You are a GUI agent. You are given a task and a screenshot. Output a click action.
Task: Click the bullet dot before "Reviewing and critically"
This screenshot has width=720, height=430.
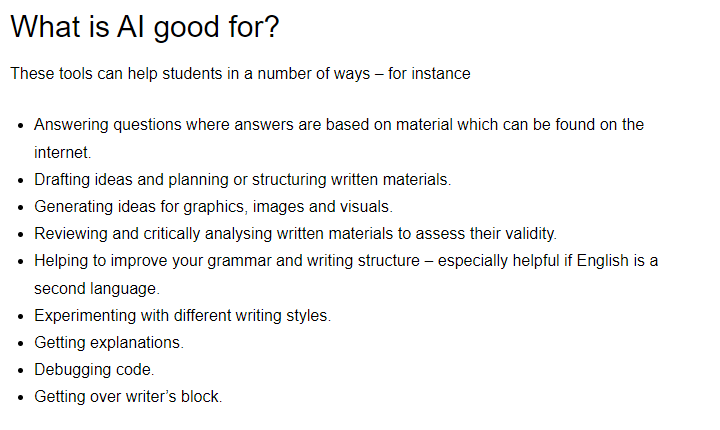coord(21,235)
